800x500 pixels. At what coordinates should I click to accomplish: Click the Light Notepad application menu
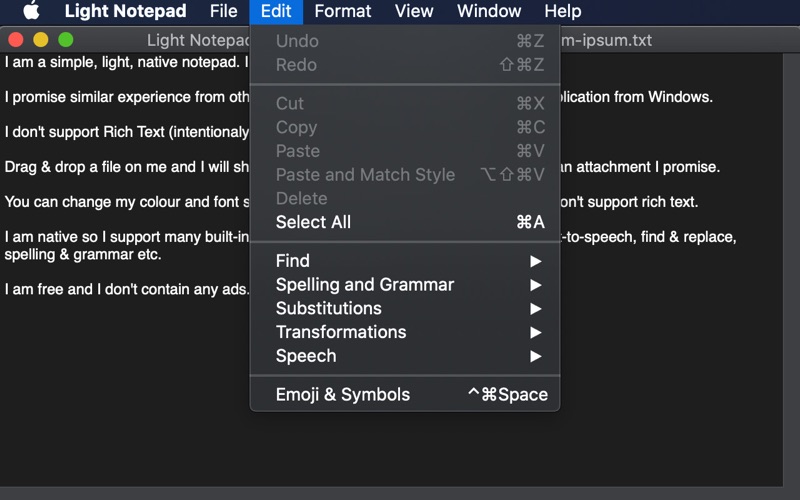pos(126,11)
